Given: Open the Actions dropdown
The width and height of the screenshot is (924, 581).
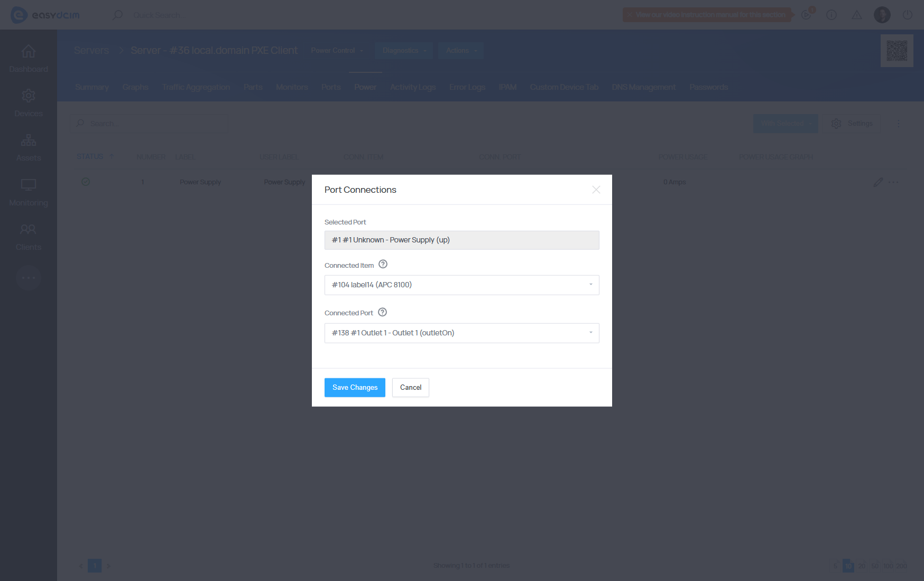Looking at the screenshot, I should tap(461, 51).
